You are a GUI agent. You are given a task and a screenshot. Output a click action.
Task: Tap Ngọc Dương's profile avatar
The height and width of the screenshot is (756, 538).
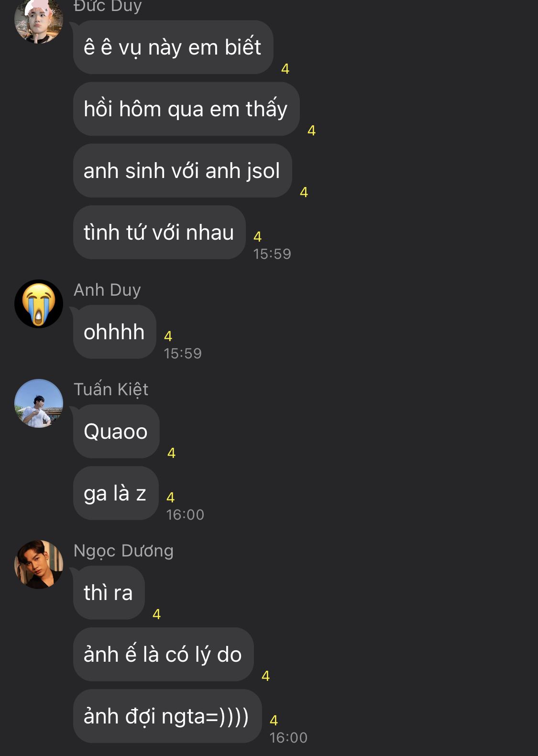pyautogui.click(x=39, y=565)
